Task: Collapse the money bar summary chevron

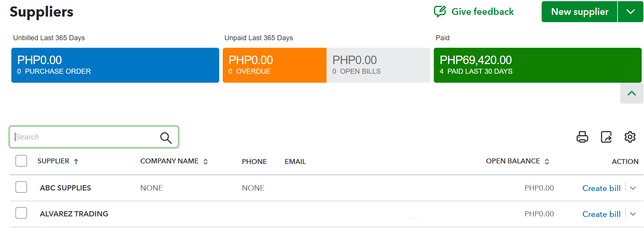Action: tap(631, 93)
